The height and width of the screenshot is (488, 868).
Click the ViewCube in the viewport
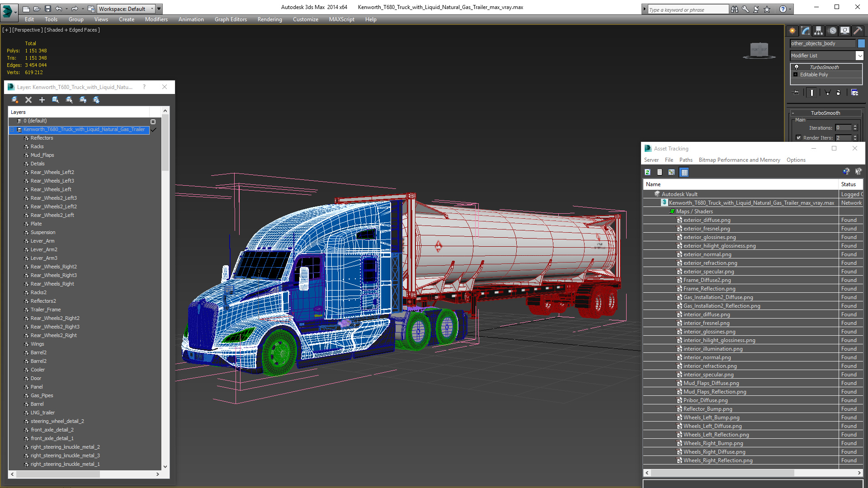[759, 50]
